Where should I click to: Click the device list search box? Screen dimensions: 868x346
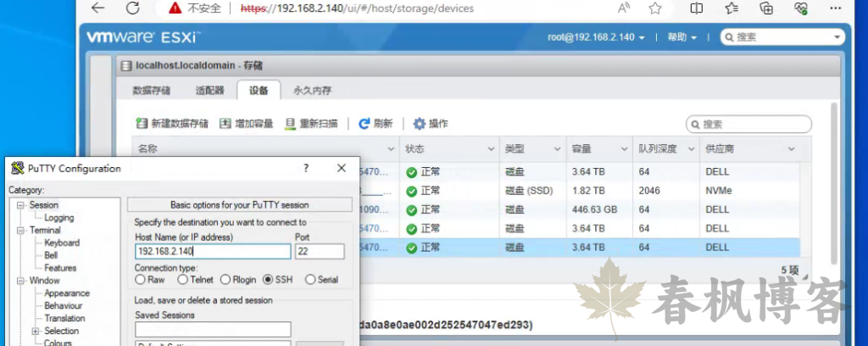coord(749,124)
